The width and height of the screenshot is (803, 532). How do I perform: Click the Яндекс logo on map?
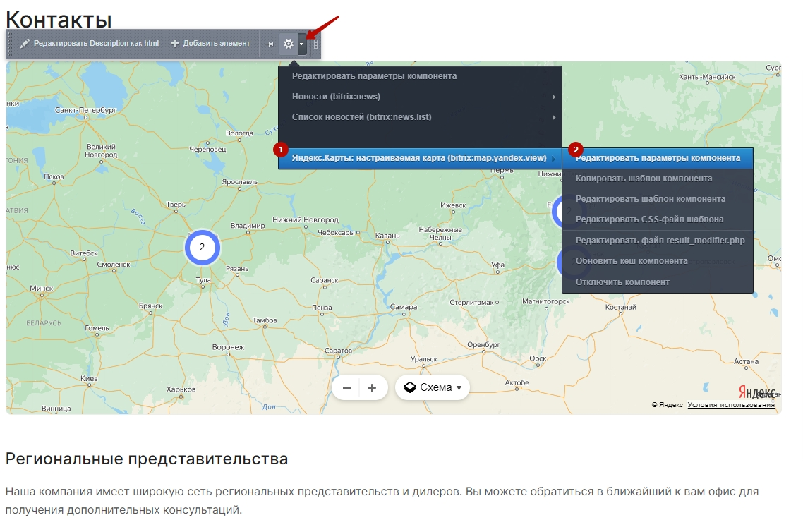click(756, 392)
